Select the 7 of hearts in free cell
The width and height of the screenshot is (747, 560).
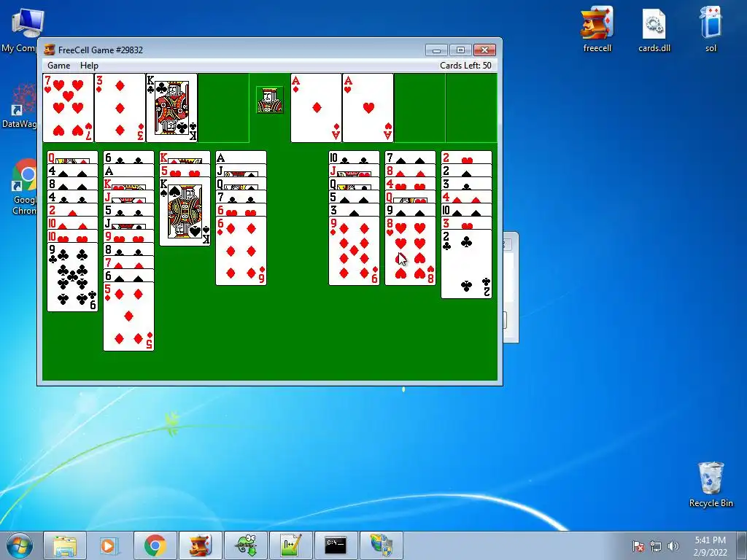68,108
